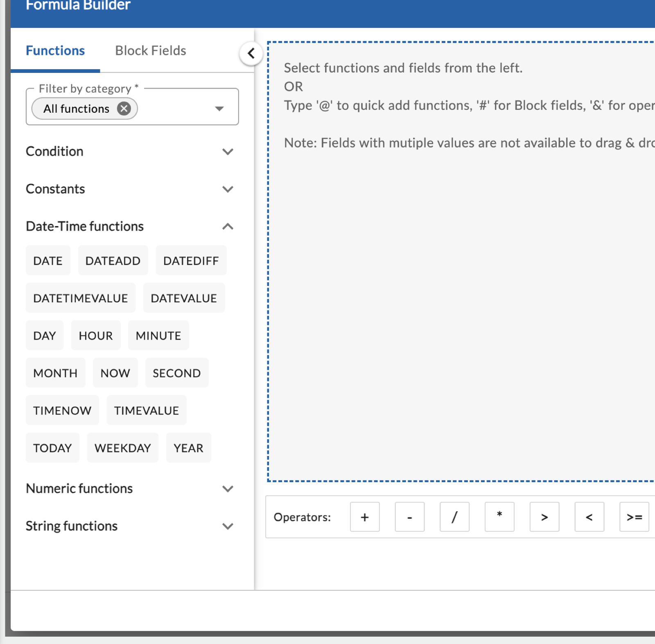Insert the less-than operator
The height and width of the screenshot is (644, 655).
(x=589, y=517)
